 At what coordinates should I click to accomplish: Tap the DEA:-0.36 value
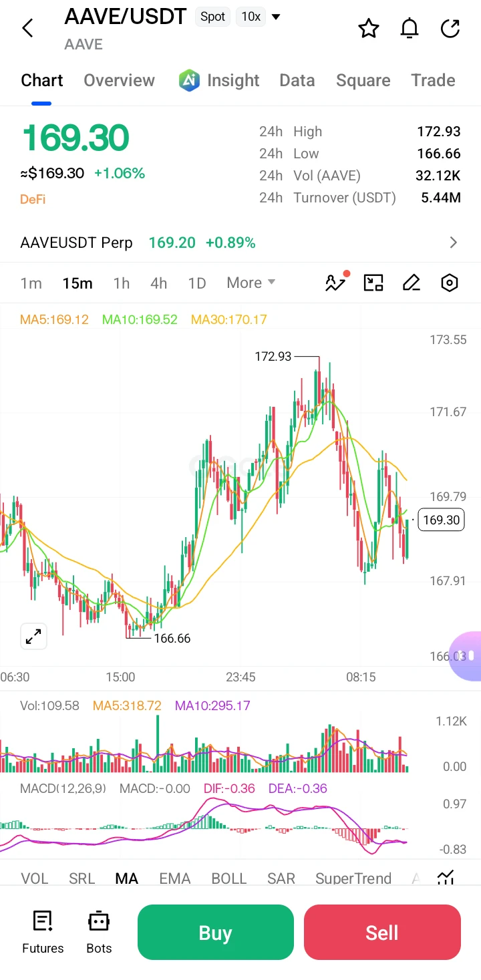click(x=298, y=788)
